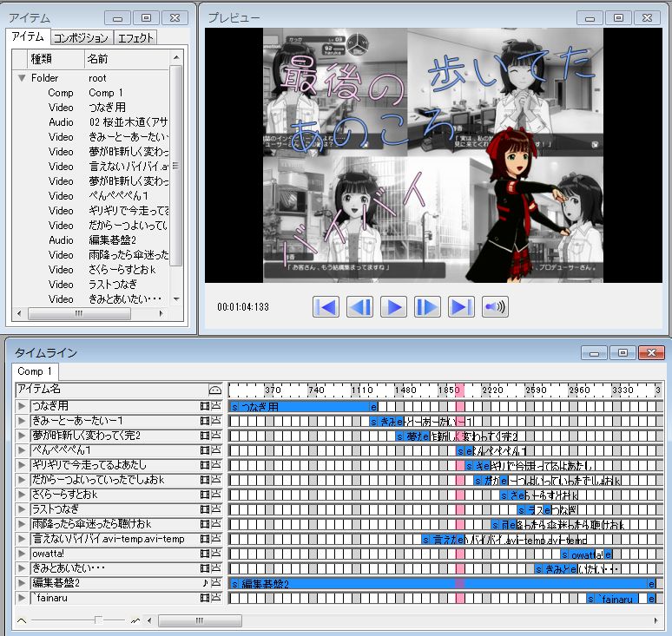The image size is (672, 636).
Task: Toggle preview audio speaker button
Action: click(495, 306)
